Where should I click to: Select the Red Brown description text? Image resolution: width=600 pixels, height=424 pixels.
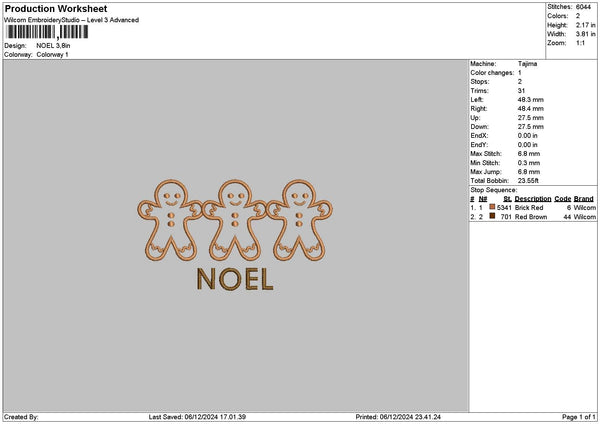(x=531, y=217)
